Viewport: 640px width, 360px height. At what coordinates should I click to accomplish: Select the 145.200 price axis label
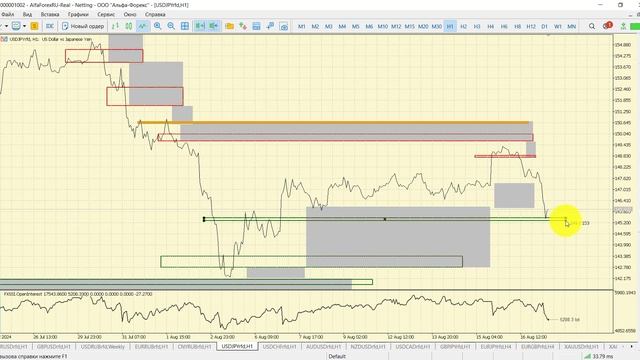(623, 222)
